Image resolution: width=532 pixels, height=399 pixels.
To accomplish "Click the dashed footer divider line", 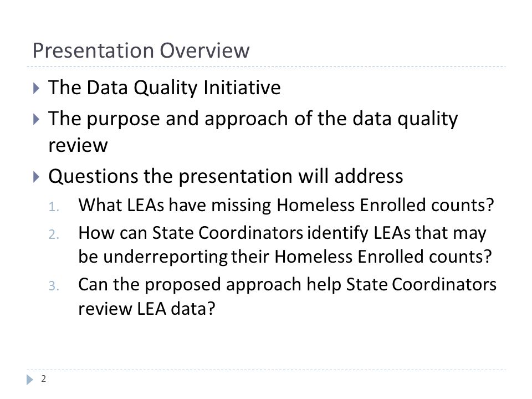I will (x=266, y=370).
